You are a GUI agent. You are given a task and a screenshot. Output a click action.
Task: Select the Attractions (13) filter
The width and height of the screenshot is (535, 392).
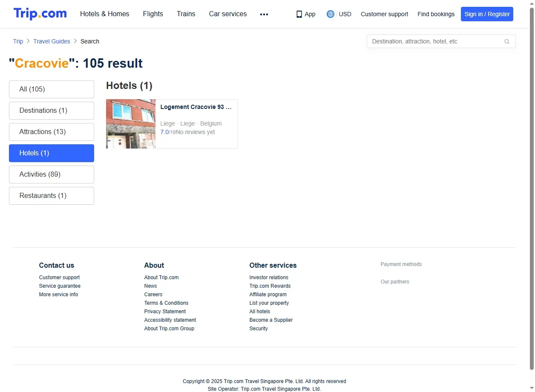point(52,132)
